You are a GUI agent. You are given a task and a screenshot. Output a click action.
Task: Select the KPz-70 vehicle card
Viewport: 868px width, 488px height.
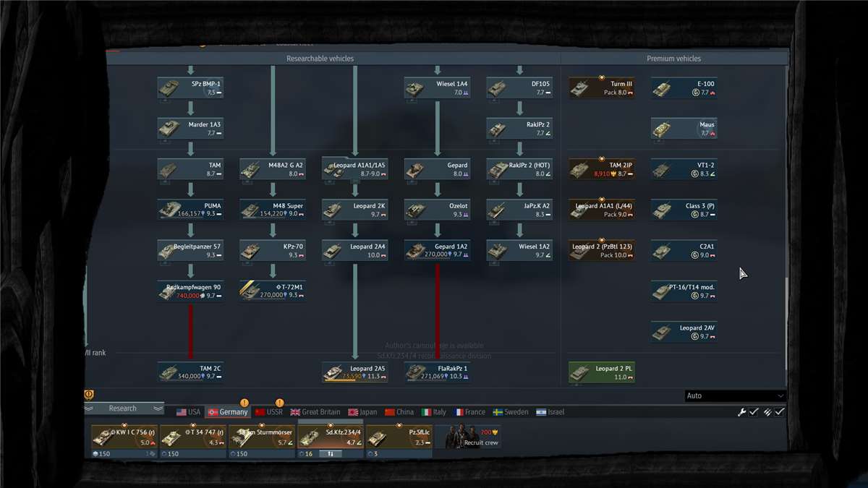[x=273, y=250]
